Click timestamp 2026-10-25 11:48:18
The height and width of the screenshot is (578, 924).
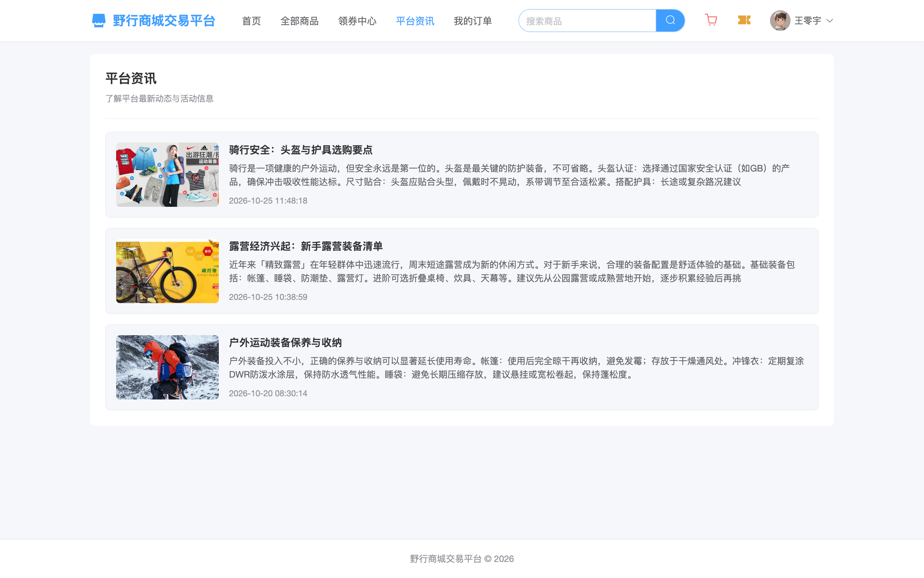268,201
